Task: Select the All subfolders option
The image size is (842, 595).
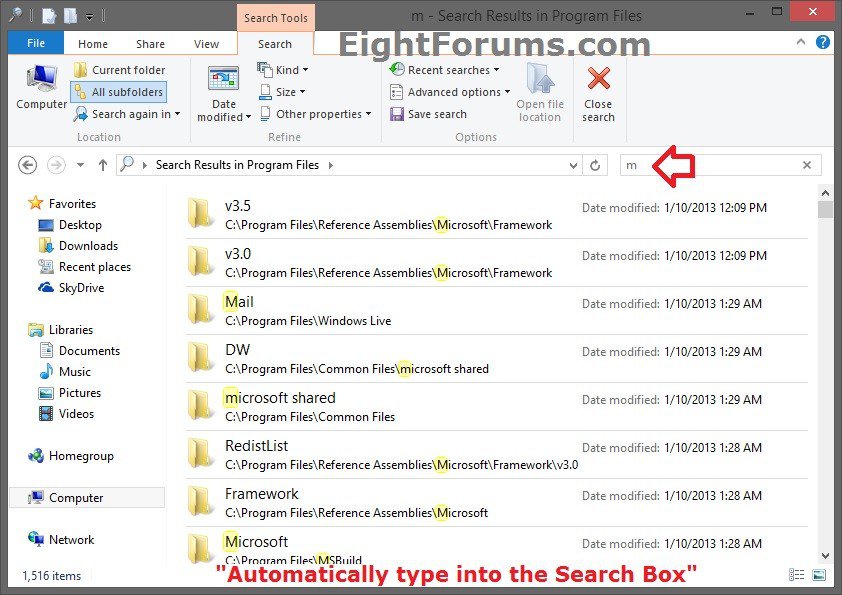Action: click(118, 92)
